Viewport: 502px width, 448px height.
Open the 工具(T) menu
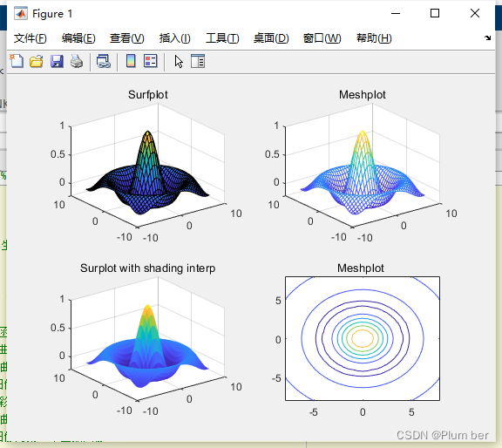(222, 38)
